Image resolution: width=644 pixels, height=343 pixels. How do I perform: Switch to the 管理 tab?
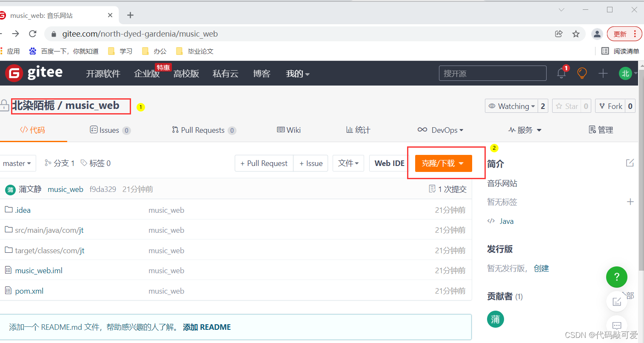click(601, 130)
